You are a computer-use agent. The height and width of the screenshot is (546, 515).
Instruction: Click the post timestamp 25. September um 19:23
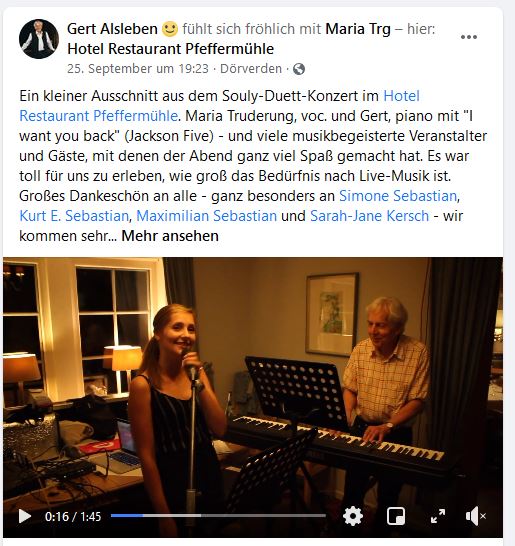click(x=138, y=69)
